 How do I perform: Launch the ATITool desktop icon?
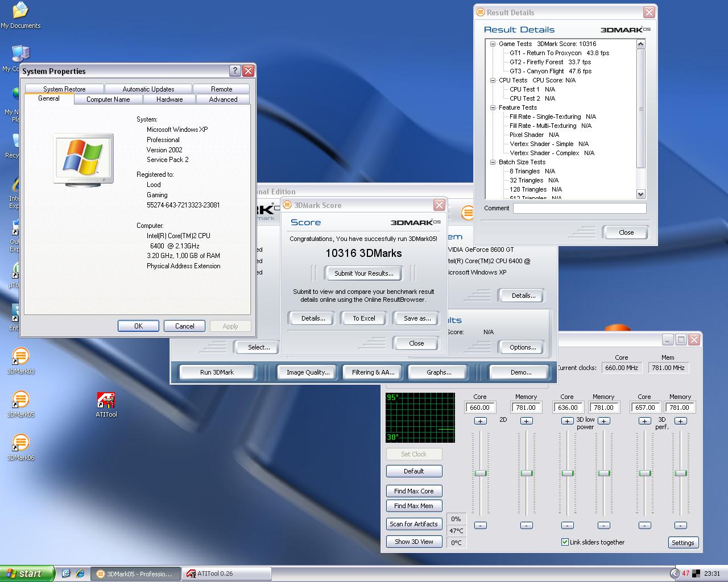pos(106,405)
